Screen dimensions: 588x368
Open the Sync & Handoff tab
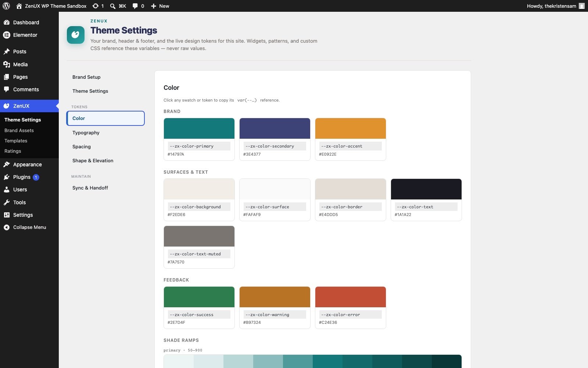click(105, 188)
